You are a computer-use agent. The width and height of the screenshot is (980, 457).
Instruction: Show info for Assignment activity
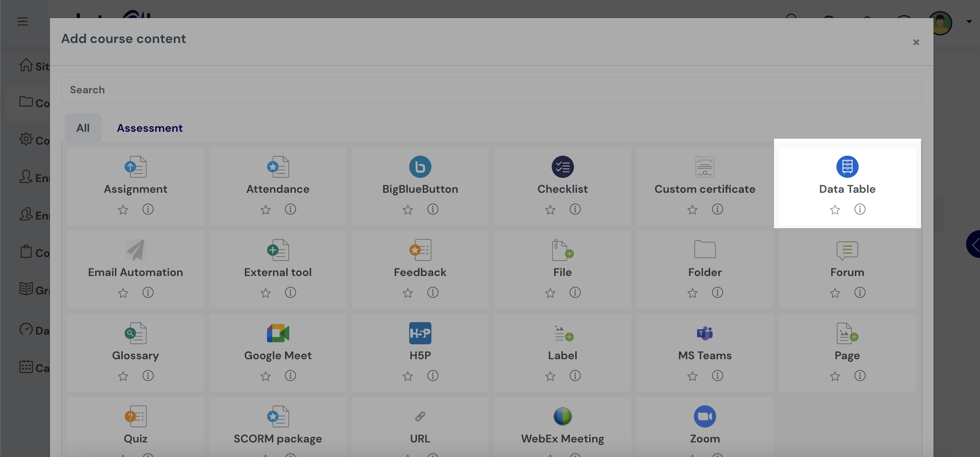[148, 209]
